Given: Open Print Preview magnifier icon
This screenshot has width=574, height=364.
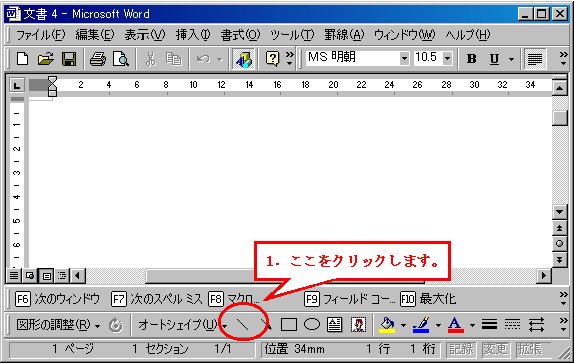Looking at the screenshot, I should [x=120, y=59].
